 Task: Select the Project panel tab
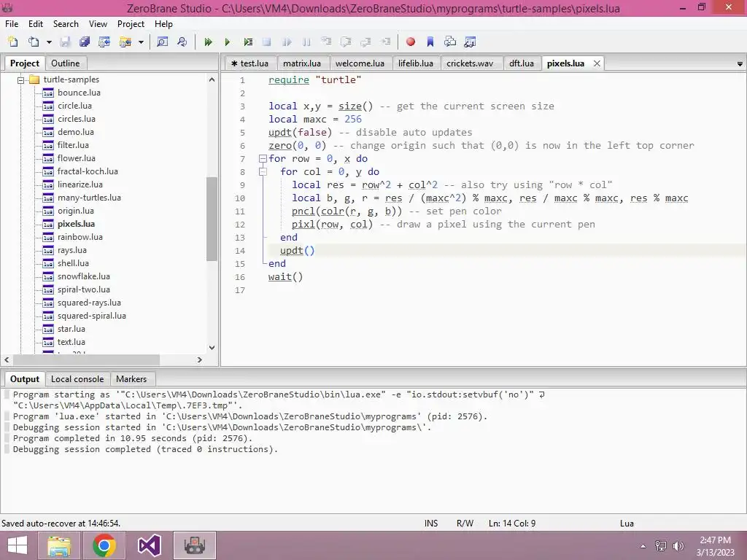click(x=25, y=63)
